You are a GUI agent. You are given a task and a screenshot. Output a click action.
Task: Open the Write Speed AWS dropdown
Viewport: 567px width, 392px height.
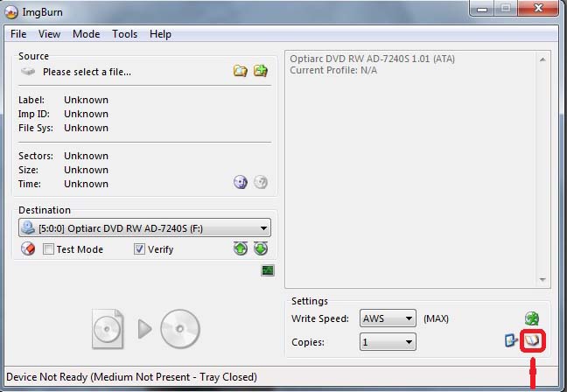(x=388, y=318)
